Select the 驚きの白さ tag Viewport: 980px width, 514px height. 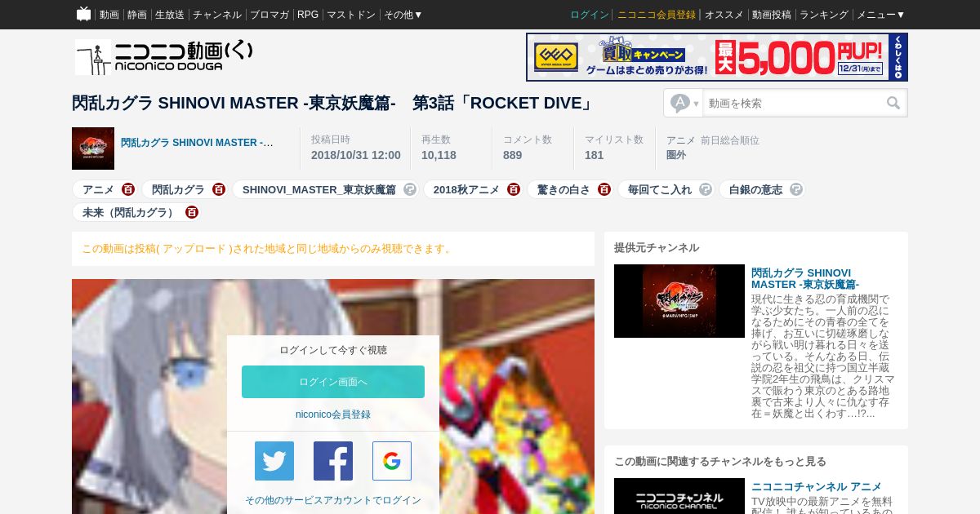[x=563, y=189]
